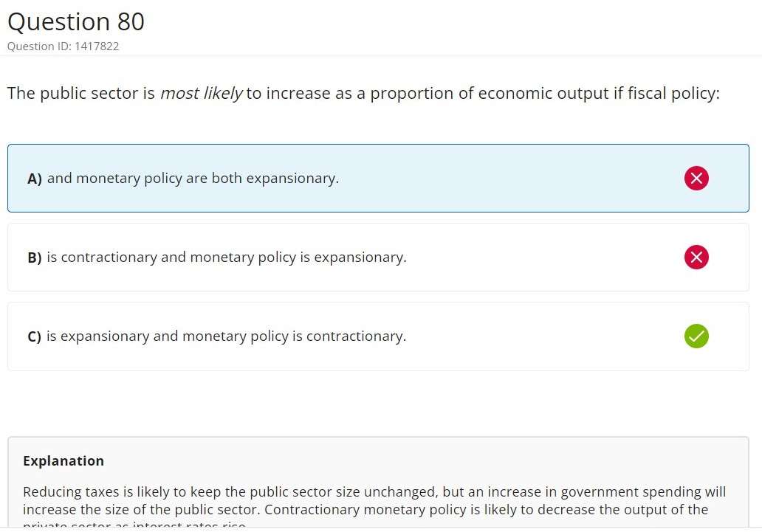This screenshot has height=532, width=762.
Task: Click the Question ID 1417822 text
Action: (63, 46)
